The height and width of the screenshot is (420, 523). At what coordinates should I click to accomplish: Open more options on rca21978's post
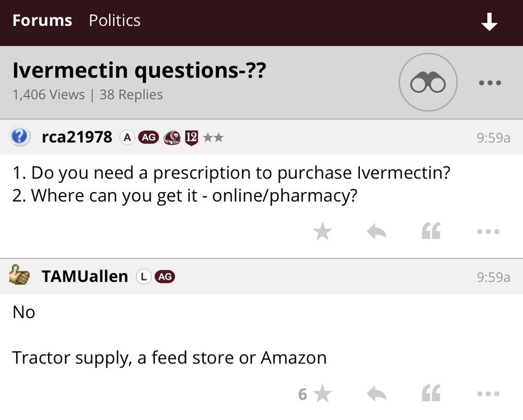click(x=488, y=231)
